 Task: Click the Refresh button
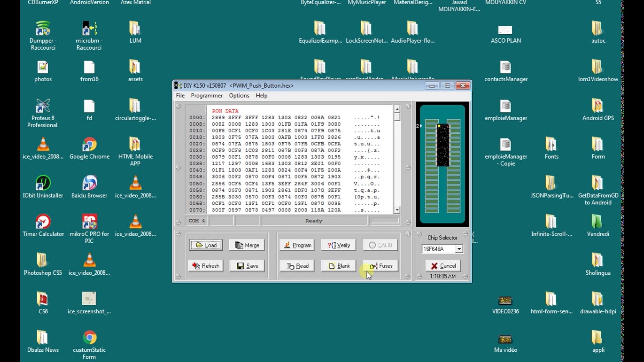(x=206, y=266)
